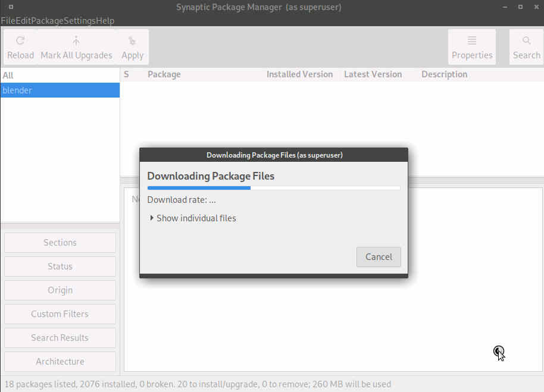Click the download progress bar

tap(274, 188)
